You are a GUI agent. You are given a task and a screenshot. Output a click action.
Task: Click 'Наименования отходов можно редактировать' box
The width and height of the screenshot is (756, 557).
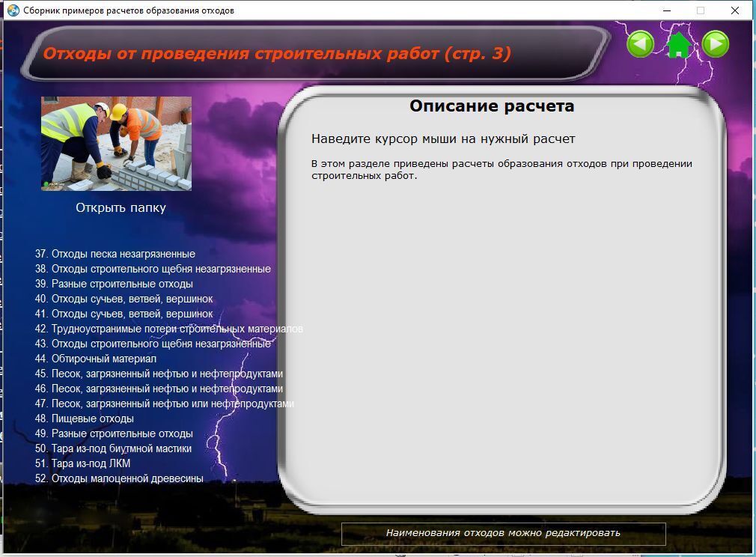click(x=503, y=533)
